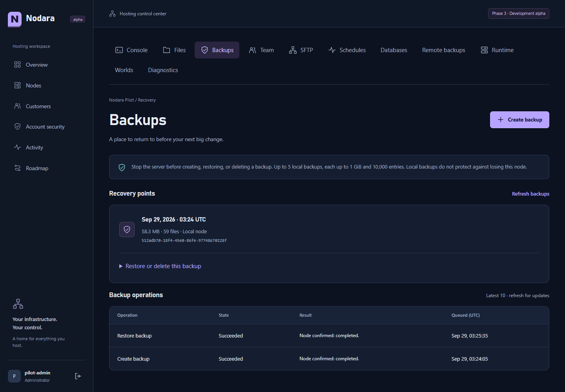Click the Activity pulse icon in sidebar
565x392 pixels.
tap(17, 147)
